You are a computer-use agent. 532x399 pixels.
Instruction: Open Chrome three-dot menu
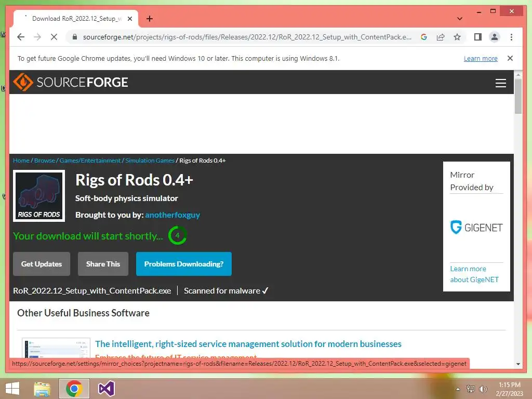[511, 37]
